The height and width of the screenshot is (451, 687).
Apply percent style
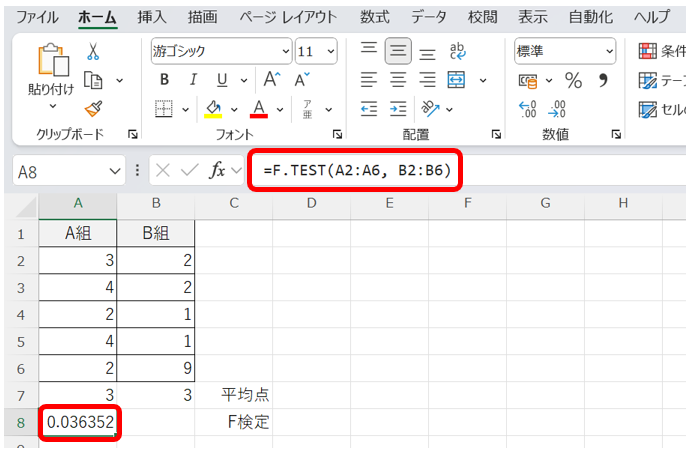[x=574, y=80]
